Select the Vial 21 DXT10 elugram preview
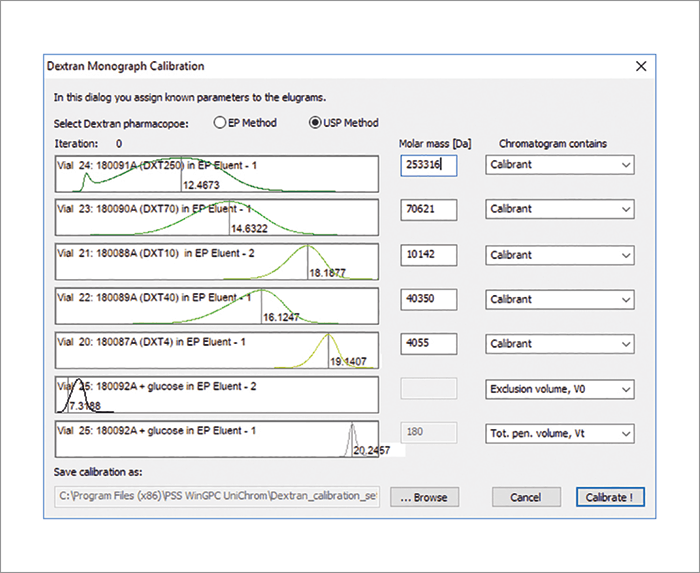700x573 pixels. 217,262
